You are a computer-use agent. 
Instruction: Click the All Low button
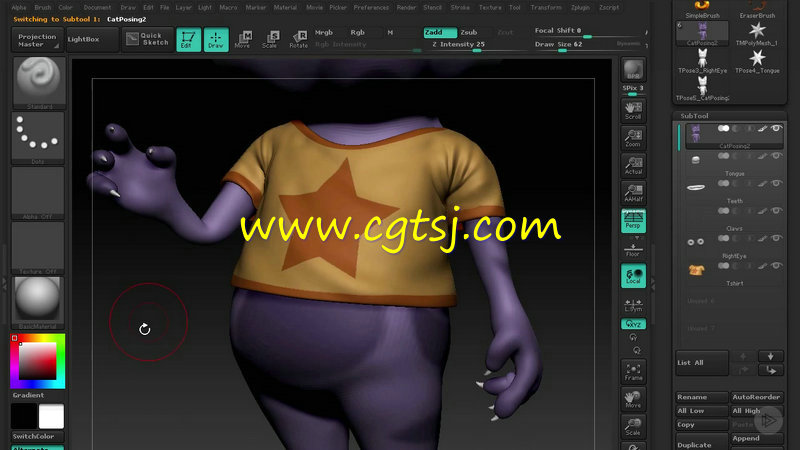click(x=702, y=411)
